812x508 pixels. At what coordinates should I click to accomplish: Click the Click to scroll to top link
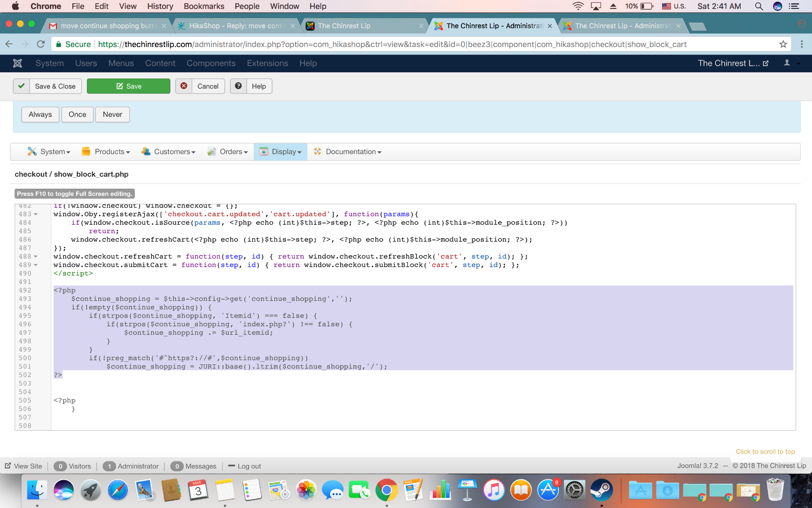(x=765, y=452)
